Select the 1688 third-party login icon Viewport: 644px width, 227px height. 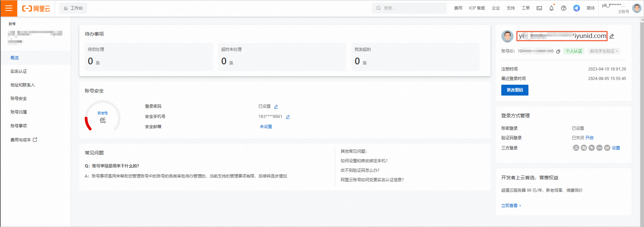(599, 148)
